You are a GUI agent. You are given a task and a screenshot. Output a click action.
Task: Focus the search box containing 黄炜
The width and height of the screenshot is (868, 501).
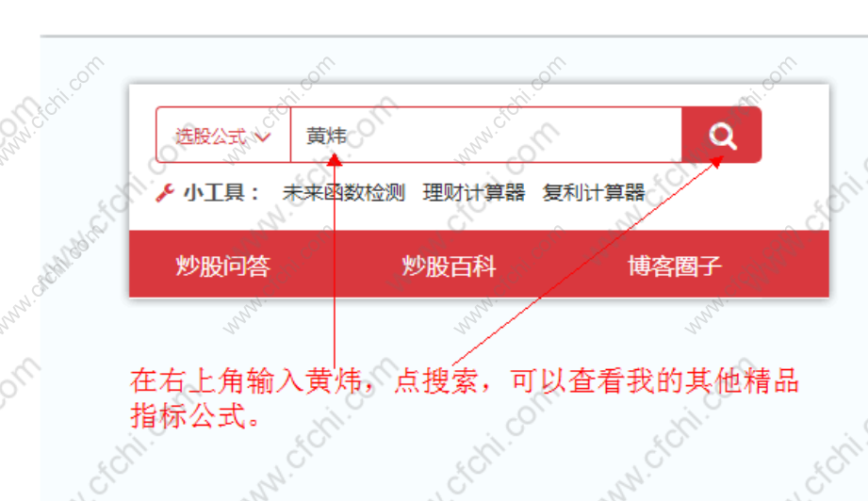point(486,136)
